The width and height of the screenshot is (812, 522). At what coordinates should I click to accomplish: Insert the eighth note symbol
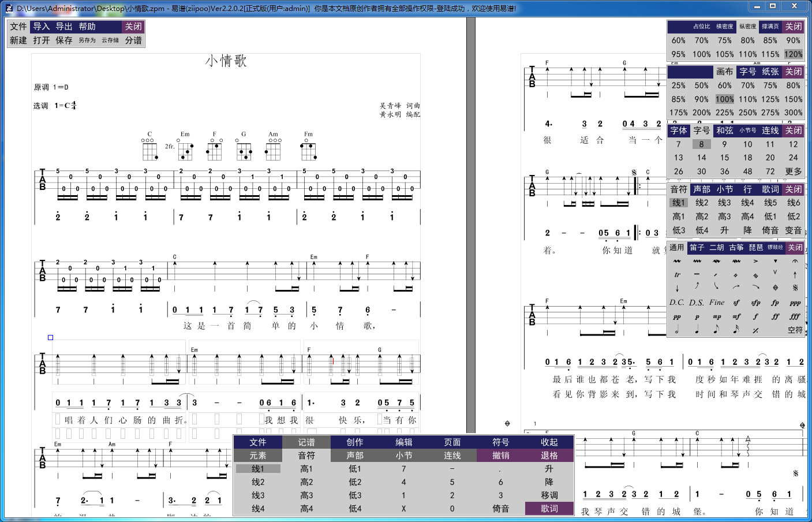(717, 330)
